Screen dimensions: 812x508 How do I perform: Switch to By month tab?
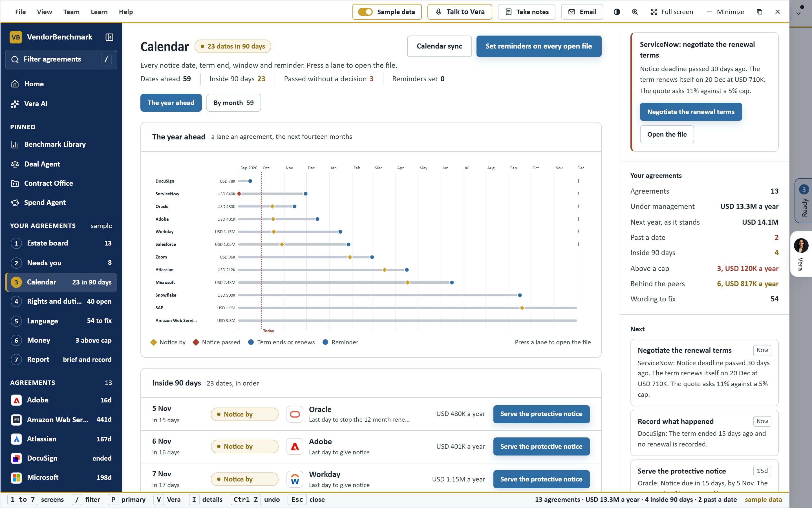pos(233,103)
